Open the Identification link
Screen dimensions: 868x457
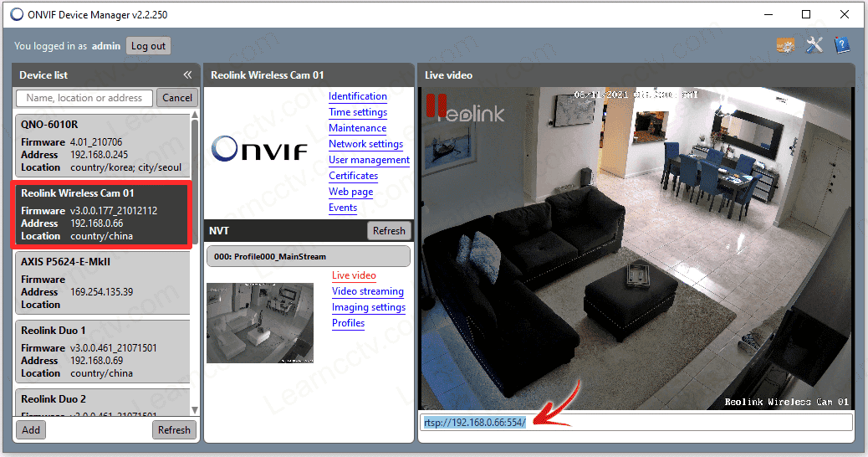[x=357, y=96]
